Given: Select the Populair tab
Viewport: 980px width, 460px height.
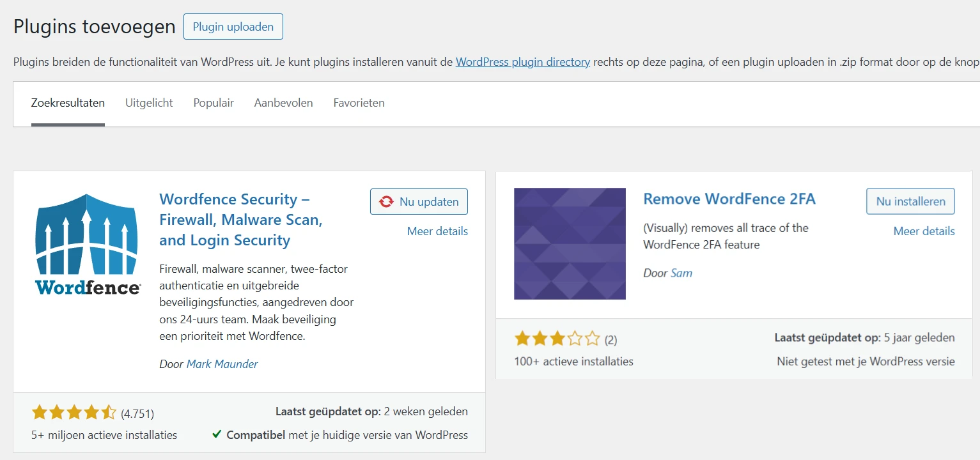Looking at the screenshot, I should coord(214,103).
